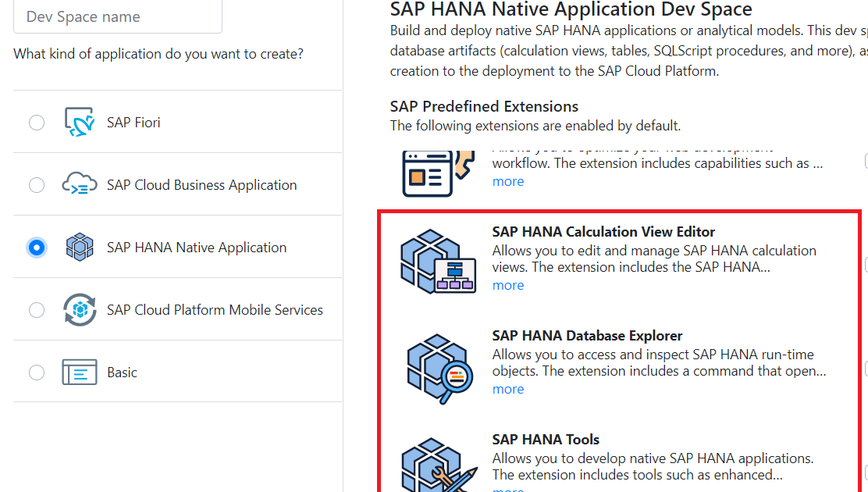Select SAP Cloud Platform Mobile Services option
The image size is (868, 492).
[x=37, y=310]
